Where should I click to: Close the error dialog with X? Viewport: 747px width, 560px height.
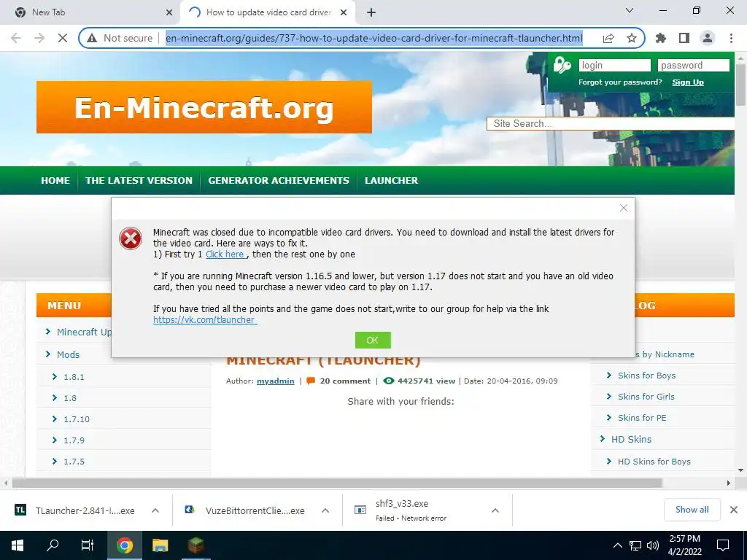pos(623,208)
